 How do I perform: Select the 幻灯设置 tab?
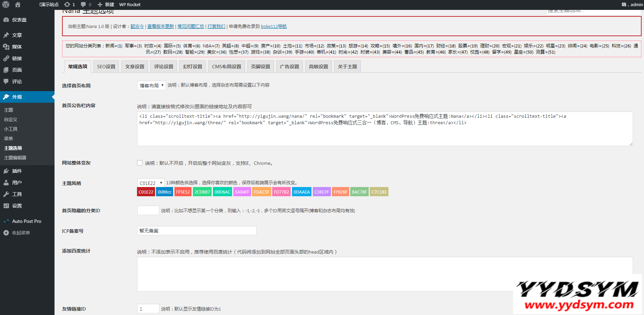(193, 67)
